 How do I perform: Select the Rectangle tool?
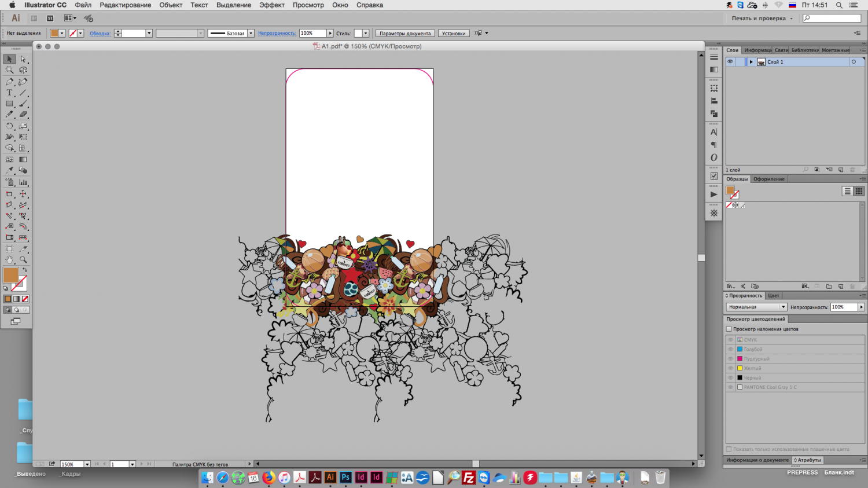[9, 104]
